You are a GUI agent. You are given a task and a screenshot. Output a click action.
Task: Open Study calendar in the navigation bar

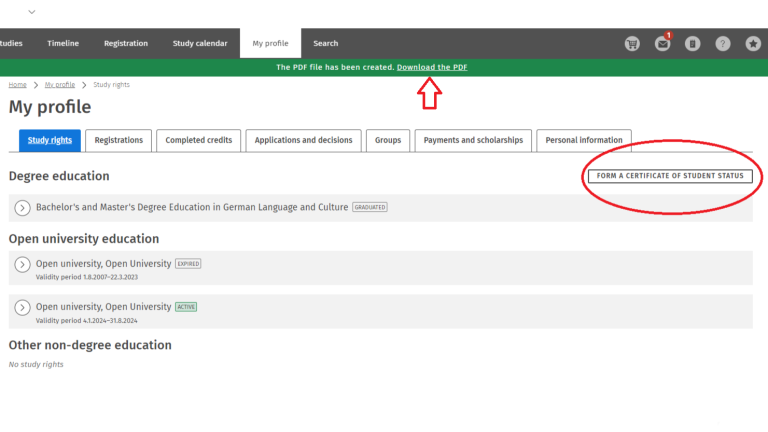[200, 43]
